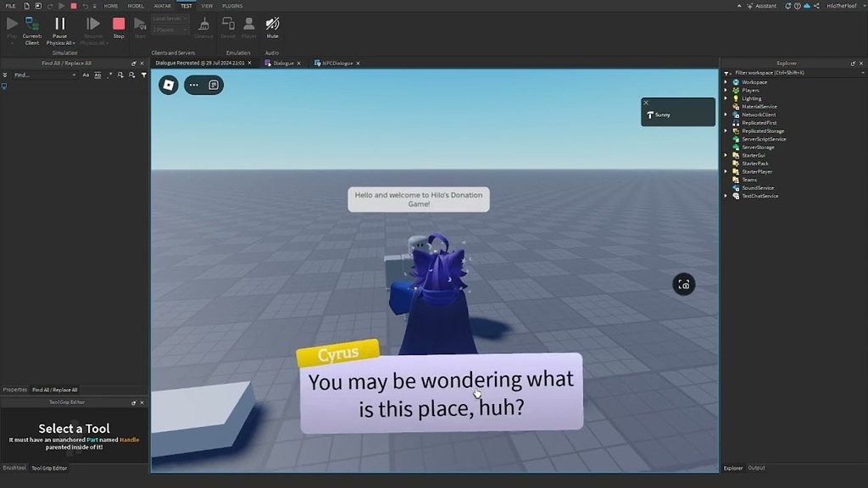Switch to the MODEL ribbon tab
This screenshot has width=868, height=488.
(136, 5)
